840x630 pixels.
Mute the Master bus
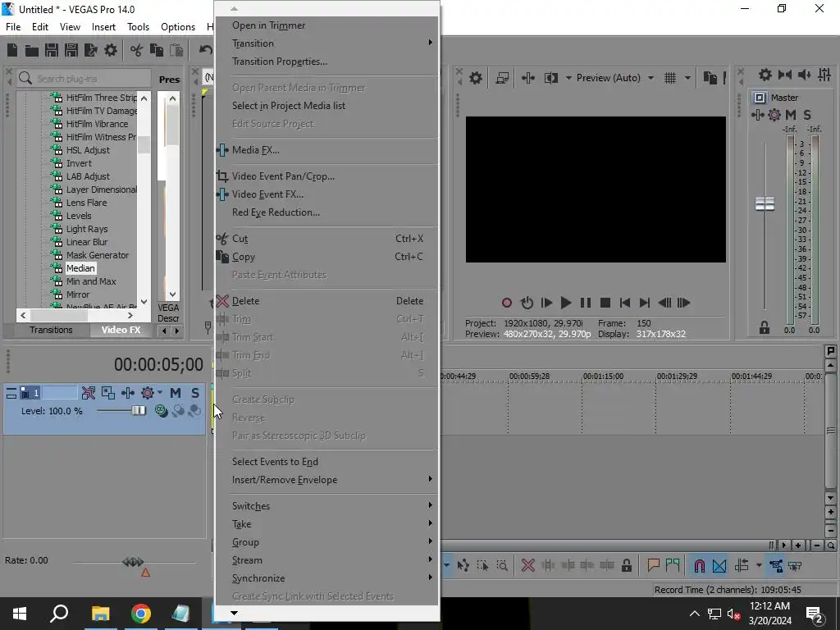(x=791, y=115)
